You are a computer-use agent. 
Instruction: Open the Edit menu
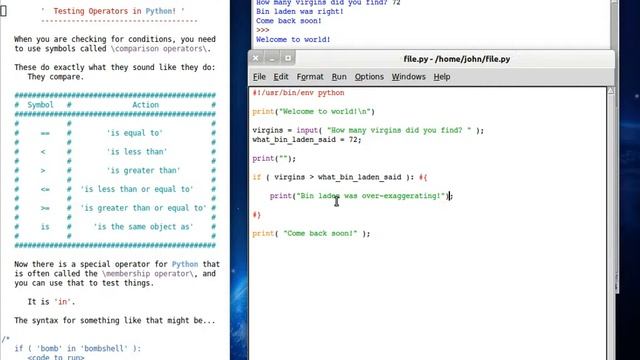tap(280, 77)
